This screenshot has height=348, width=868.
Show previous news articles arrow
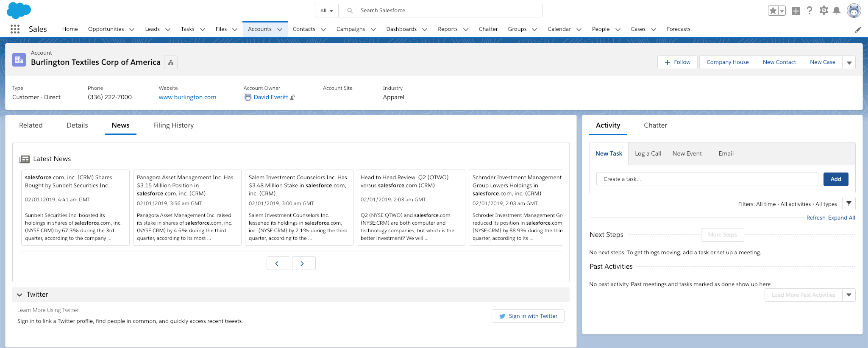coord(278,263)
